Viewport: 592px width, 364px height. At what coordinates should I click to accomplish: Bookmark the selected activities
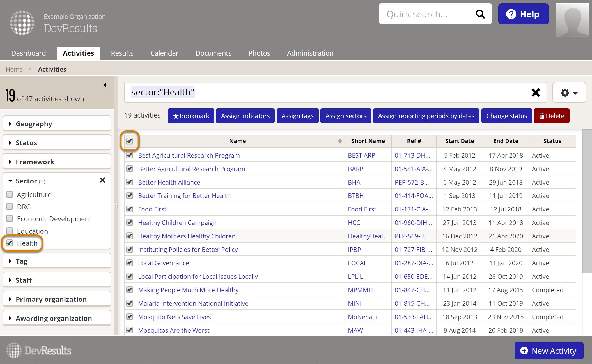coord(191,116)
